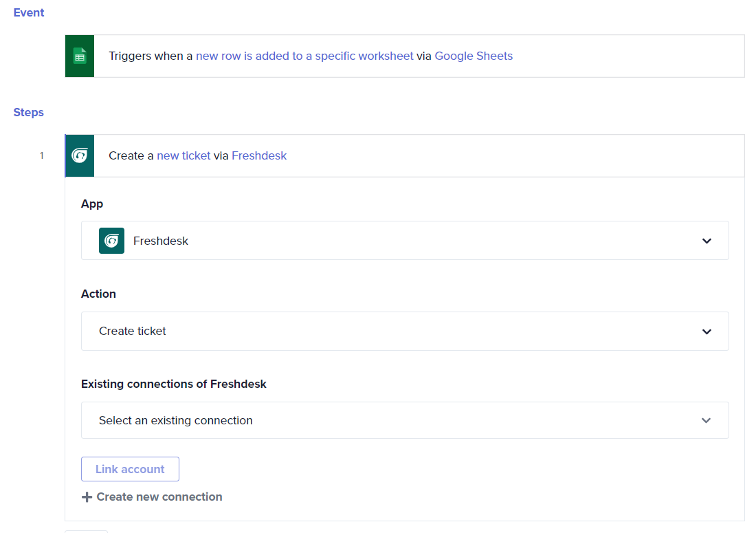Screen dimensions: 756x533
Task: Expand the Action field chevron arrow
Action: click(x=707, y=331)
